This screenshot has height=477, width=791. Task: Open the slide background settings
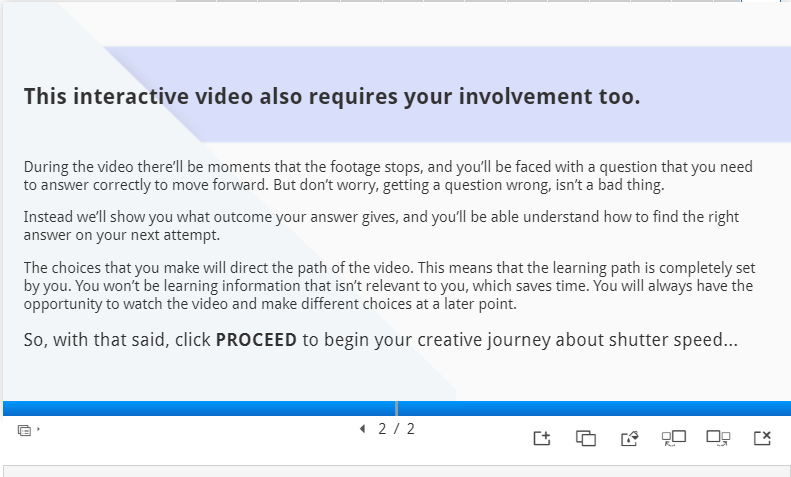(630, 438)
